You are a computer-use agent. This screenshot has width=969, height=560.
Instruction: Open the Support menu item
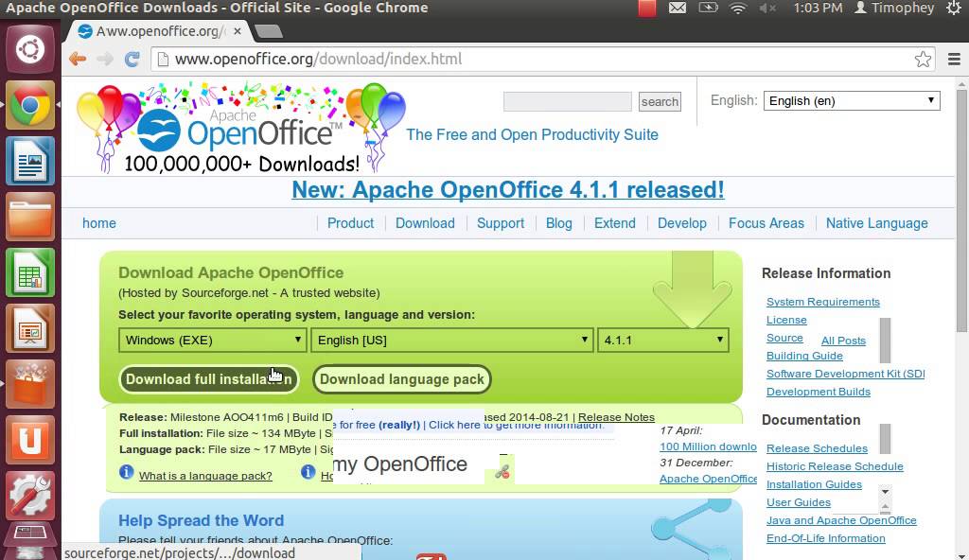[501, 223]
